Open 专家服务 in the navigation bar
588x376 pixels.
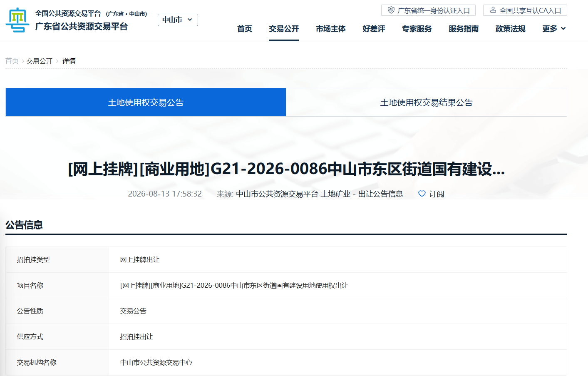(417, 29)
